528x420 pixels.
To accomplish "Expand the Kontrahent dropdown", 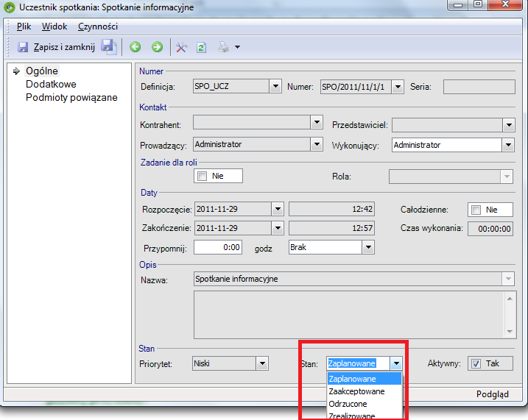I will click(x=317, y=122).
